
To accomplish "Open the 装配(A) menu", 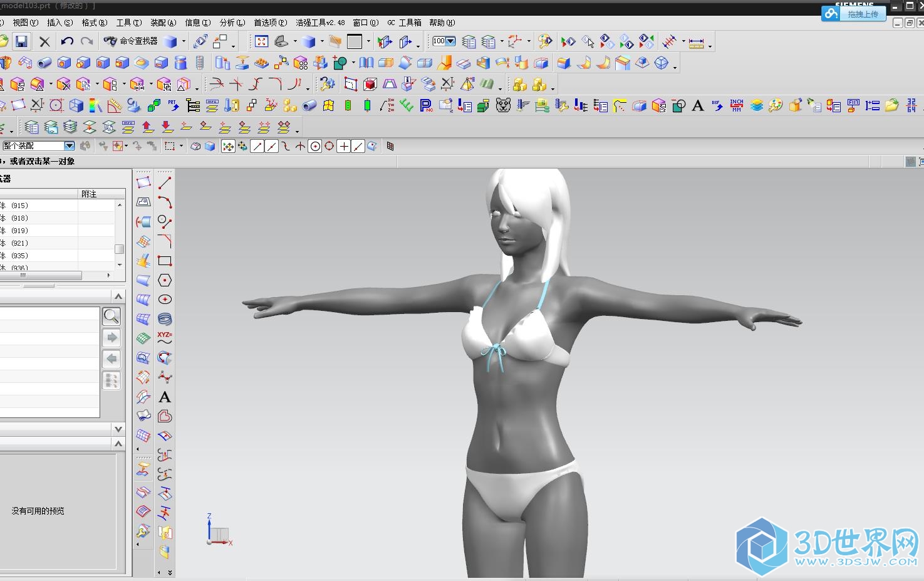I will tap(163, 23).
